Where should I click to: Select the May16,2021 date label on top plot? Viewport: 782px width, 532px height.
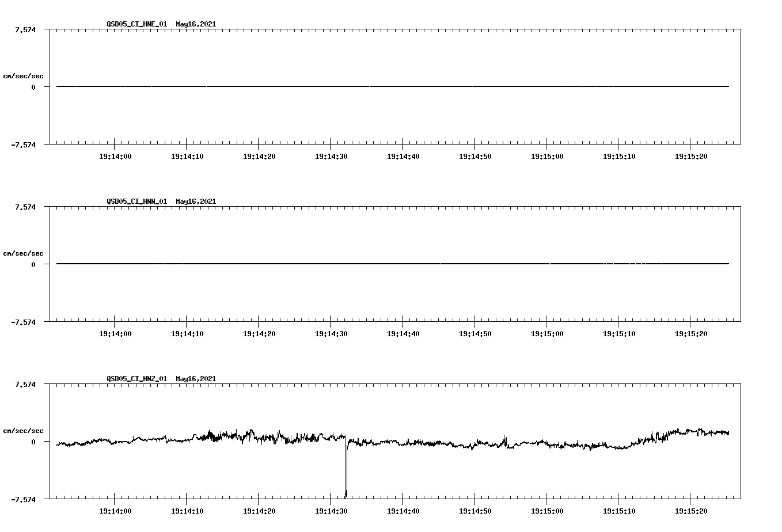coord(195,24)
